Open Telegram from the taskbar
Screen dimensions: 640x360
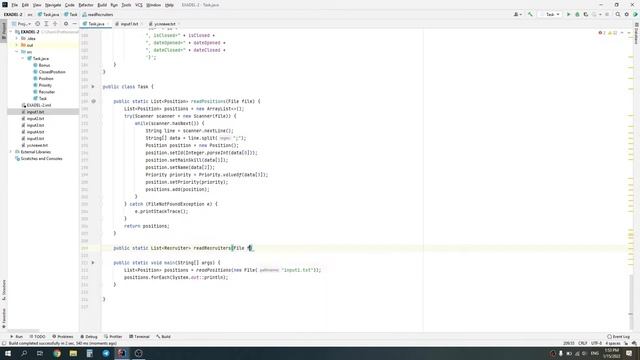pos(106,353)
